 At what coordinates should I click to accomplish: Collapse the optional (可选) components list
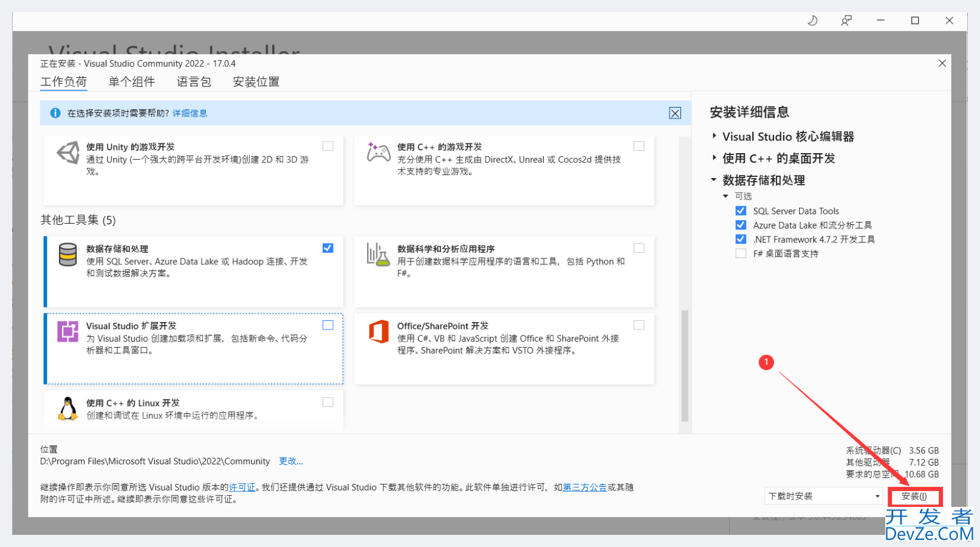(x=725, y=196)
